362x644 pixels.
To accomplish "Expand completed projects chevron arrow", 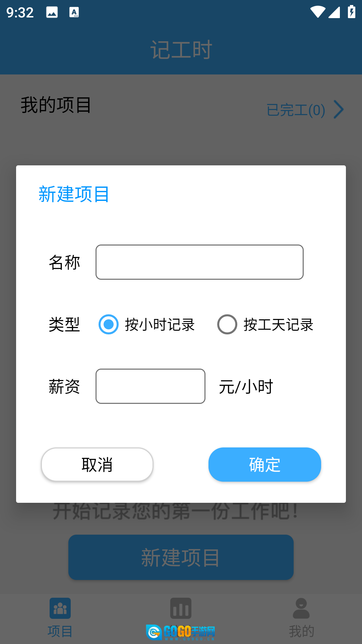I will tap(339, 110).
